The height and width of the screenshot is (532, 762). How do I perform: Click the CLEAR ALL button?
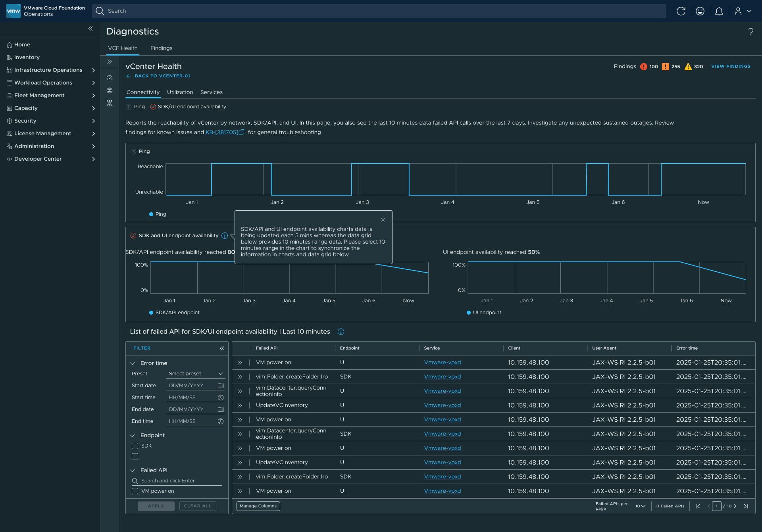198,506
